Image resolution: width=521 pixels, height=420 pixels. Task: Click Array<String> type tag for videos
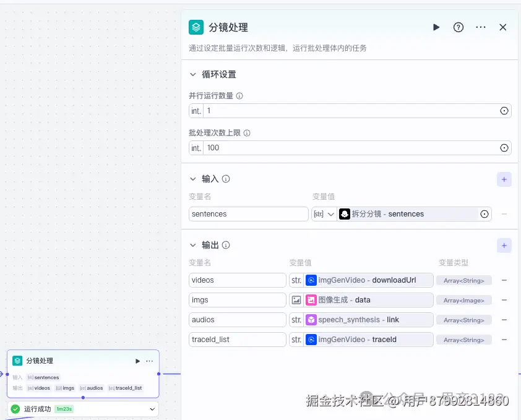[464, 280]
